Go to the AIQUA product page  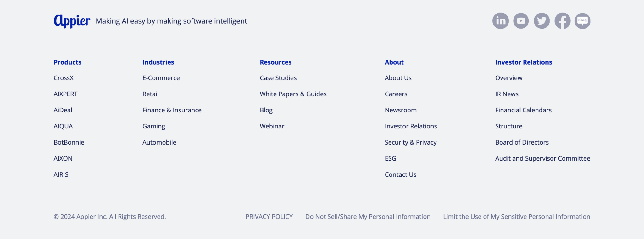pyautogui.click(x=63, y=126)
